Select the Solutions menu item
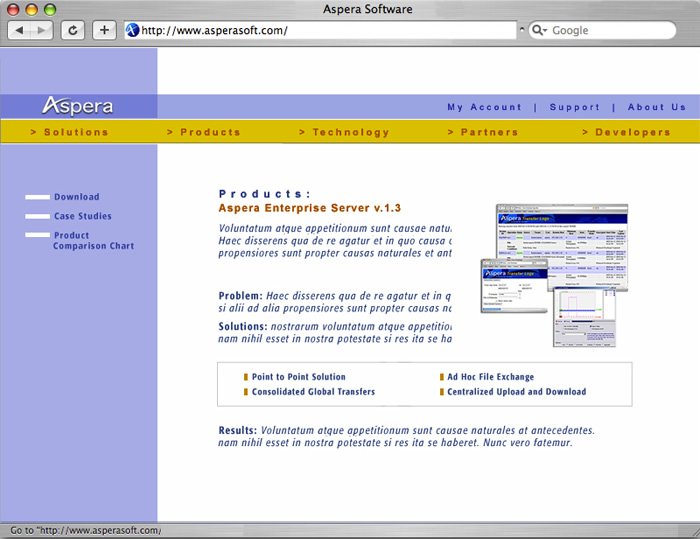Image resolution: width=700 pixels, height=539 pixels. point(69,132)
